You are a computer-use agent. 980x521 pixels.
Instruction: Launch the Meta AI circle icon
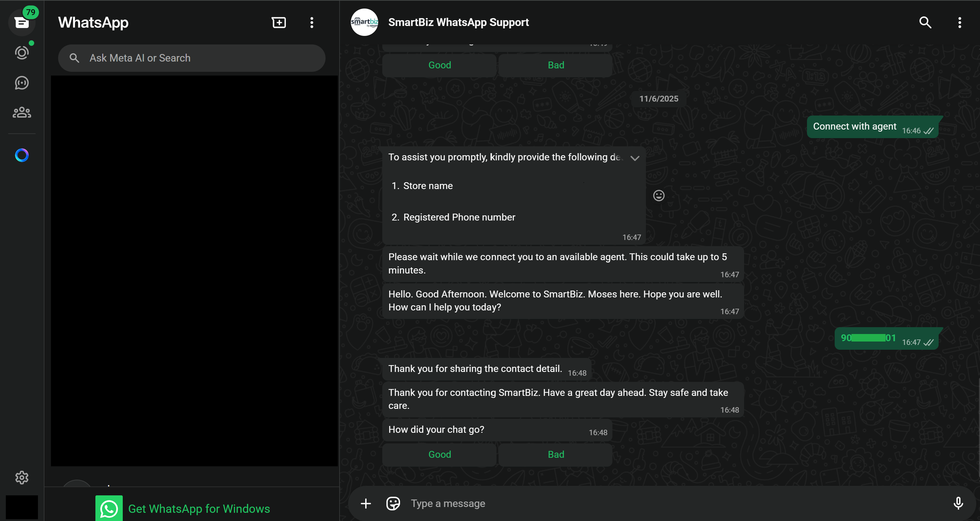[22, 155]
